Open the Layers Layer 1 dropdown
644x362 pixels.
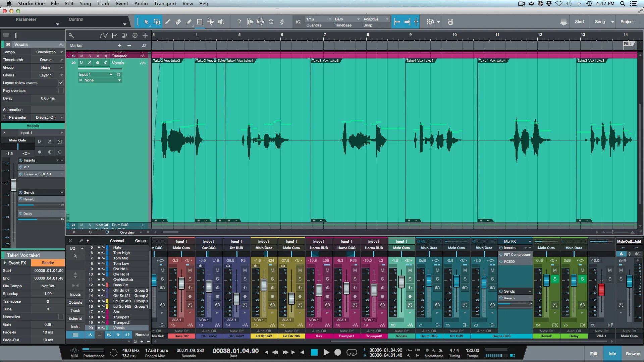(48, 75)
